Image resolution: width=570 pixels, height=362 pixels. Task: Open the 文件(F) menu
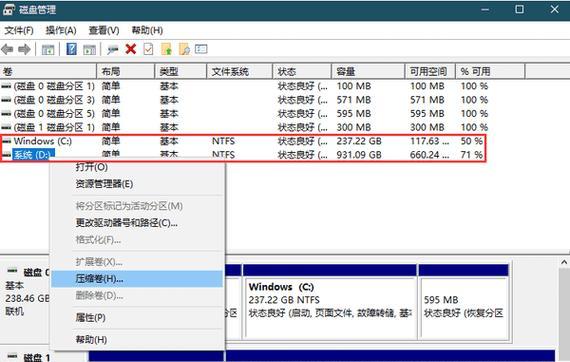tap(19, 31)
